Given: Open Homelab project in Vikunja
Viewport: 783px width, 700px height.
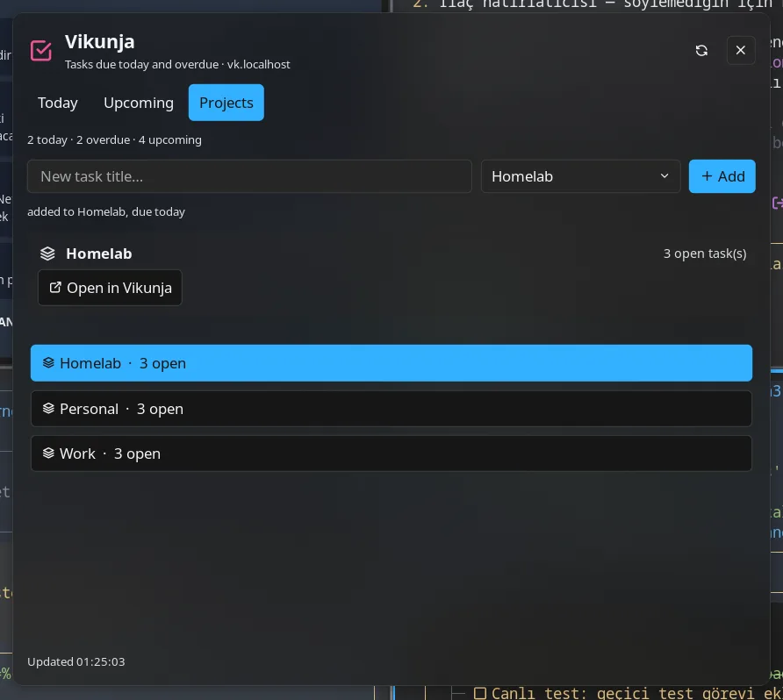Looking at the screenshot, I should (x=110, y=288).
